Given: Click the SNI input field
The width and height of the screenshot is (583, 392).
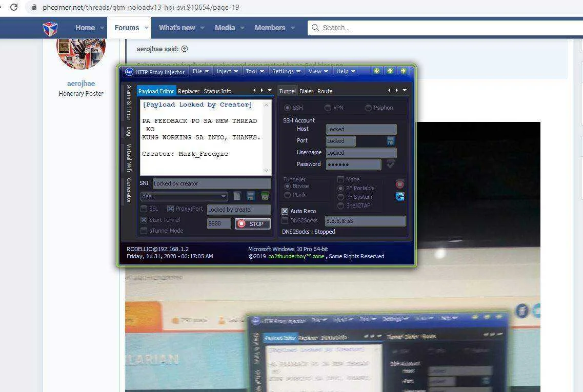Looking at the screenshot, I should pyautogui.click(x=212, y=183).
